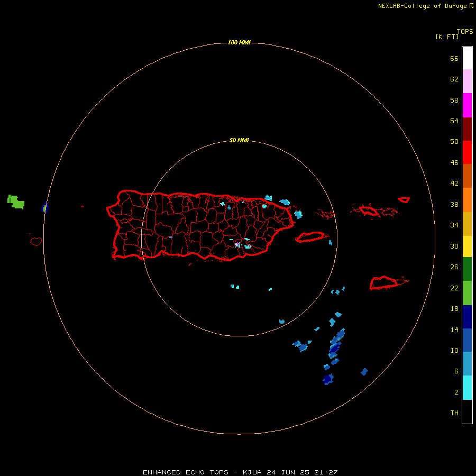Image resolution: width=476 pixels, height=476 pixels.
Task: Click legend value 6
Action: tap(456, 371)
